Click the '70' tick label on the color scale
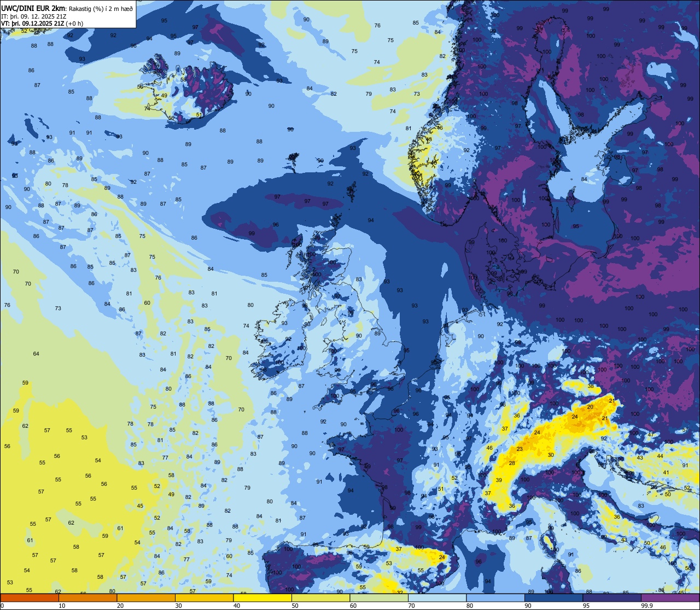This screenshot has width=700, height=610. click(412, 606)
